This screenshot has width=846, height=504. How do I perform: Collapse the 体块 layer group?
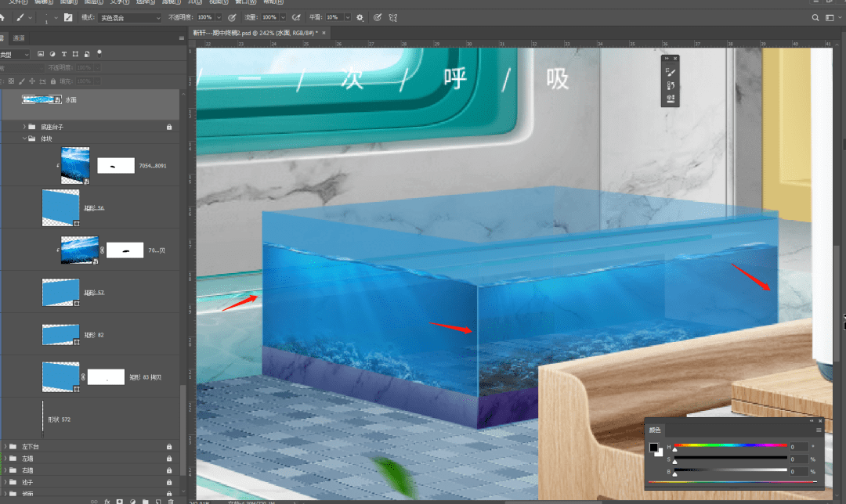23,139
